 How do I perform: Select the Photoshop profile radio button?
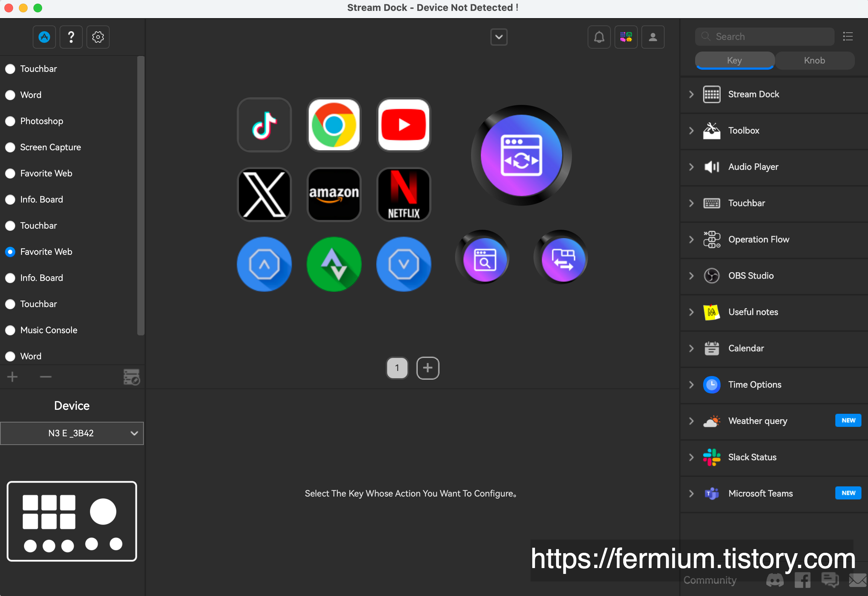[11, 121]
